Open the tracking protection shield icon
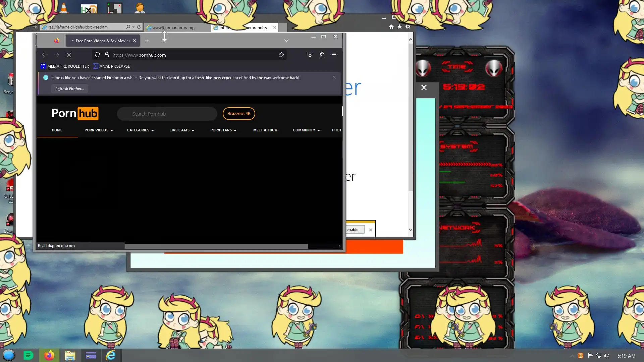The image size is (644, 362). [97, 55]
